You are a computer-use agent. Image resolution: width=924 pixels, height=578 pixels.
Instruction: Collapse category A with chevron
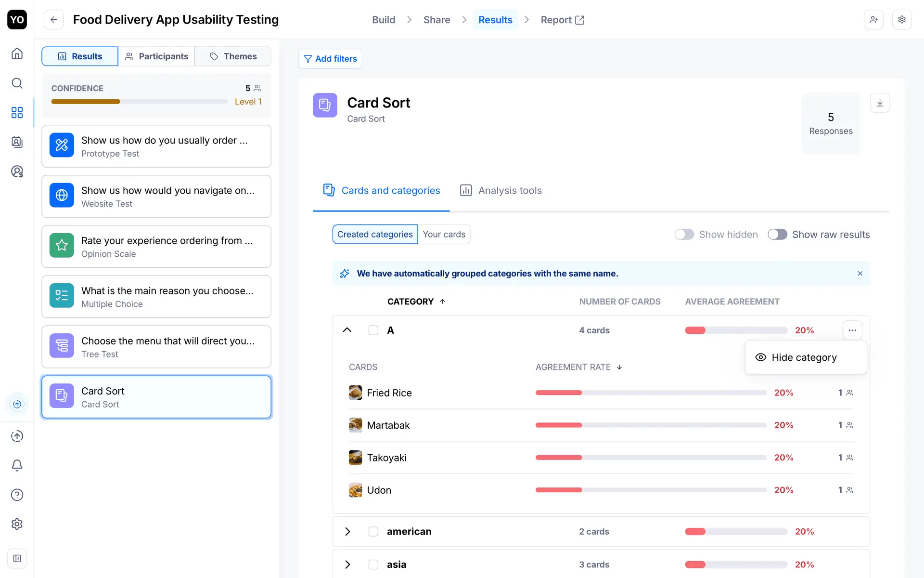point(347,330)
